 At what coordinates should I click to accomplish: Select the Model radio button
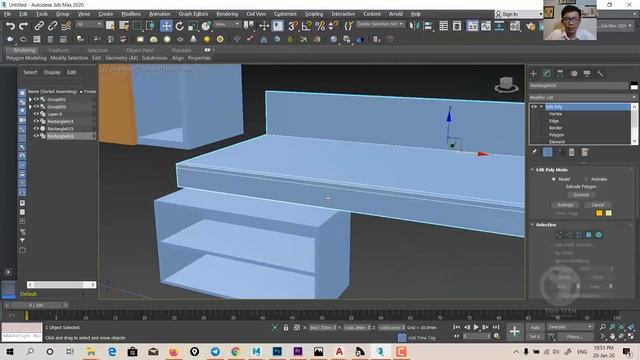[x=554, y=179]
